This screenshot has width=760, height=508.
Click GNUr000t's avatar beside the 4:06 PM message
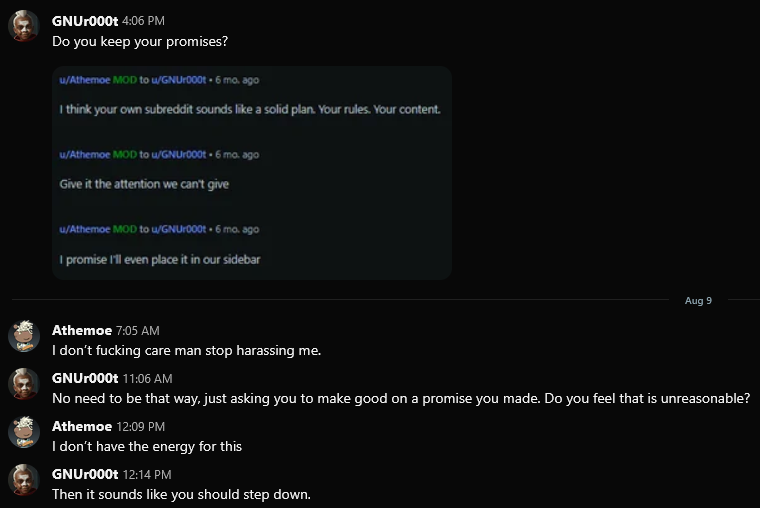(x=24, y=26)
